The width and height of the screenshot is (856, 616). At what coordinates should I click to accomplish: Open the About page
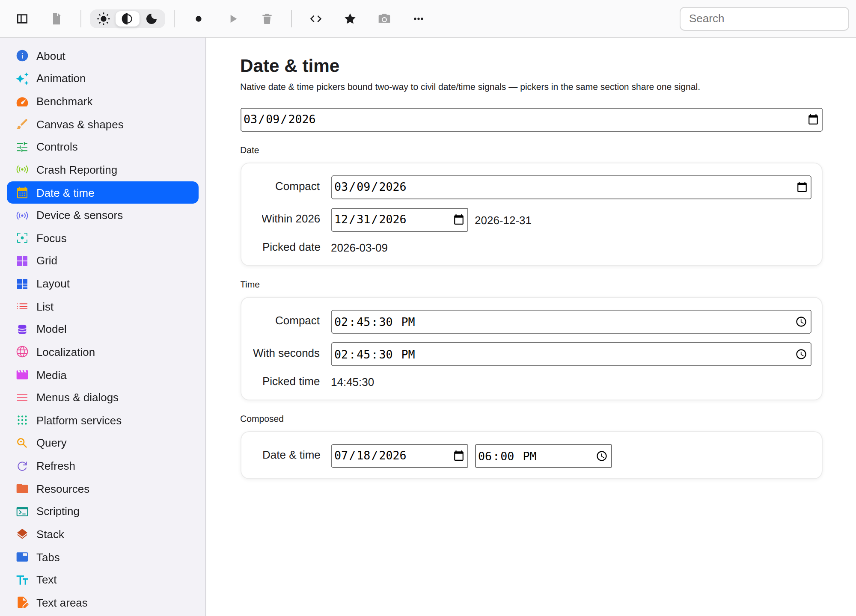[x=103, y=56]
